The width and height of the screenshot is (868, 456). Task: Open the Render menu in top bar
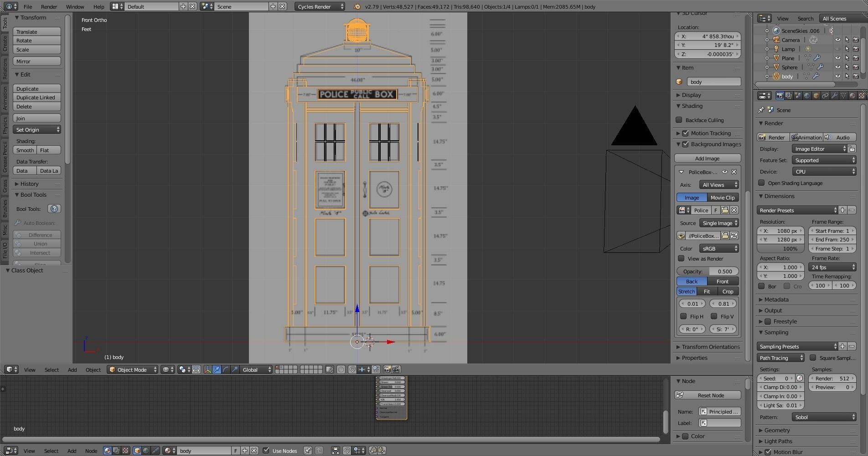coord(49,6)
